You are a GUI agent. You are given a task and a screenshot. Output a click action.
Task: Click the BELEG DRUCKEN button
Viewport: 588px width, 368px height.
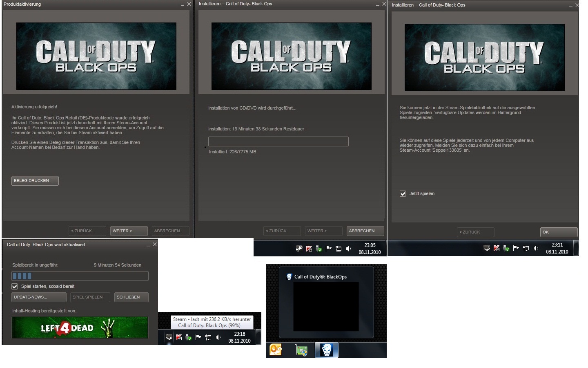(35, 181)
